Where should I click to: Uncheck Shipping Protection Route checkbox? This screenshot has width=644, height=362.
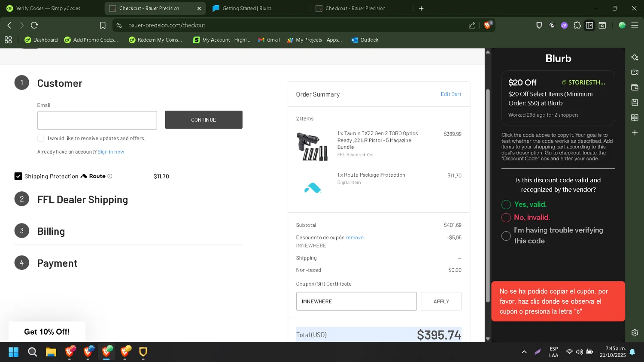pos(18,176)
